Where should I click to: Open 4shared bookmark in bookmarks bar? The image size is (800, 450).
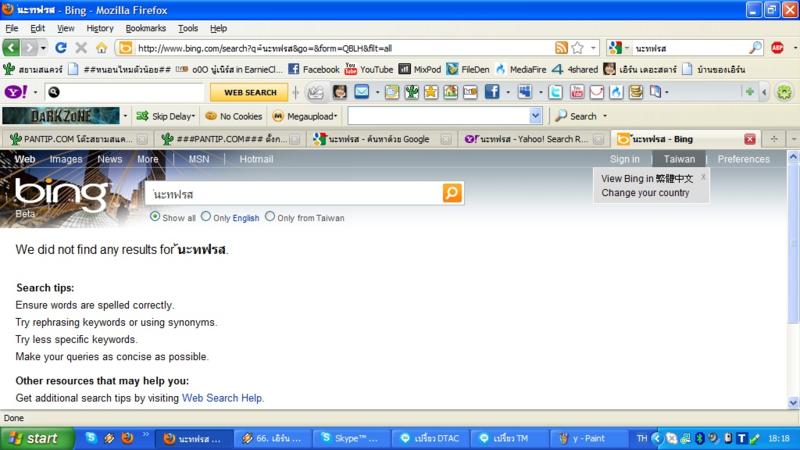point(575,69)
